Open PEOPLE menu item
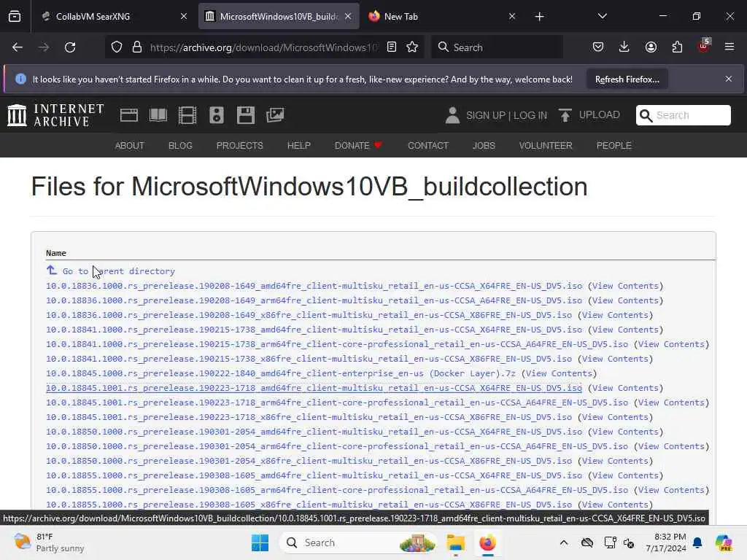Screen dimensions: 747x560 (x=614, y=146)
